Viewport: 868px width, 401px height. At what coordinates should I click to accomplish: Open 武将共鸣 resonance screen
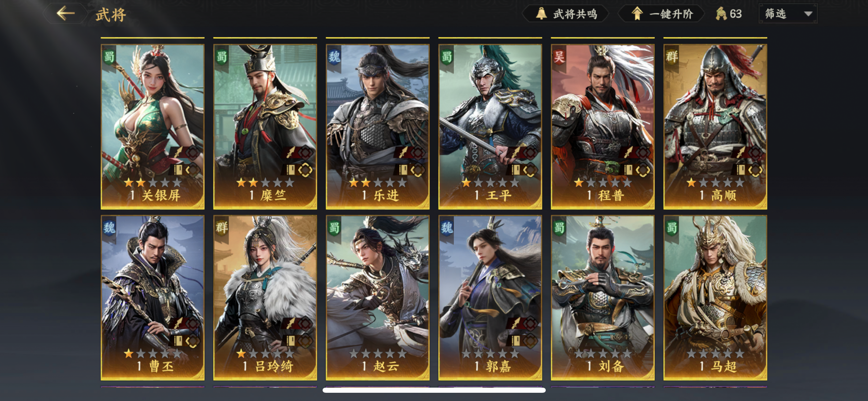pos(565,14)
